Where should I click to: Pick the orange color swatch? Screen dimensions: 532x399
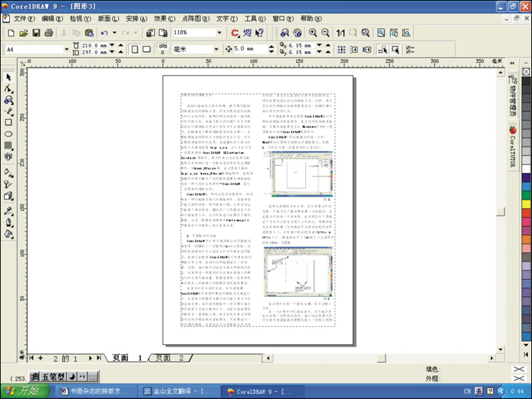pyautogui.click(x=526, y=239)
